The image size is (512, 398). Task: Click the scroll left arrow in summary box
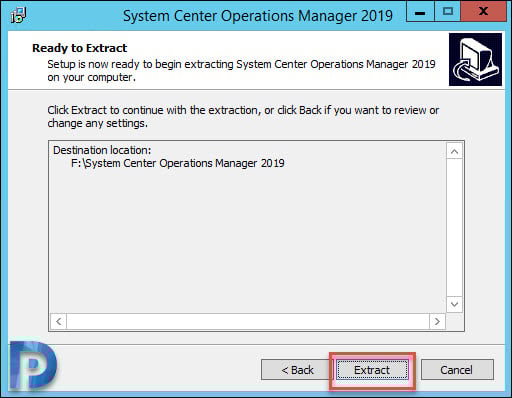tap(59, 321)
